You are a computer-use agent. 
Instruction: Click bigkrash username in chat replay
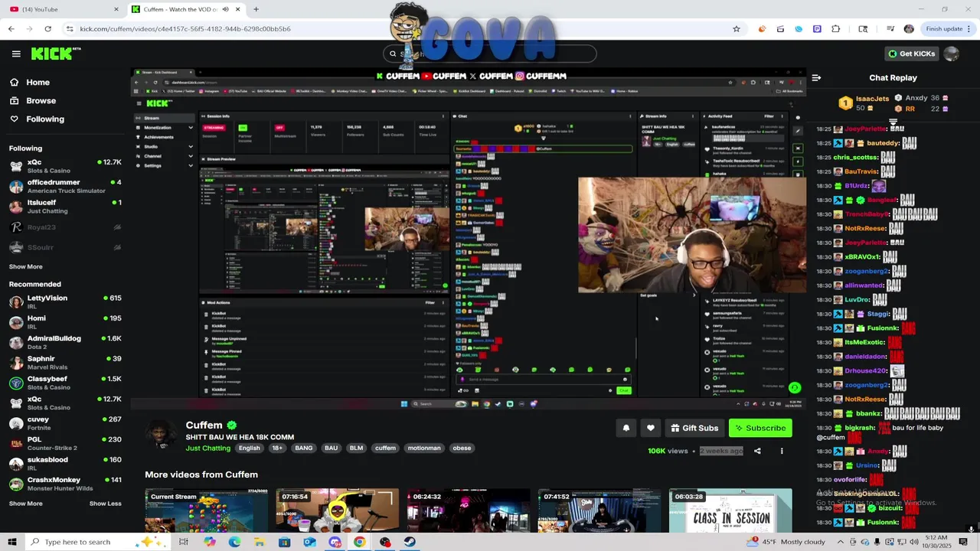pos(860,428)
